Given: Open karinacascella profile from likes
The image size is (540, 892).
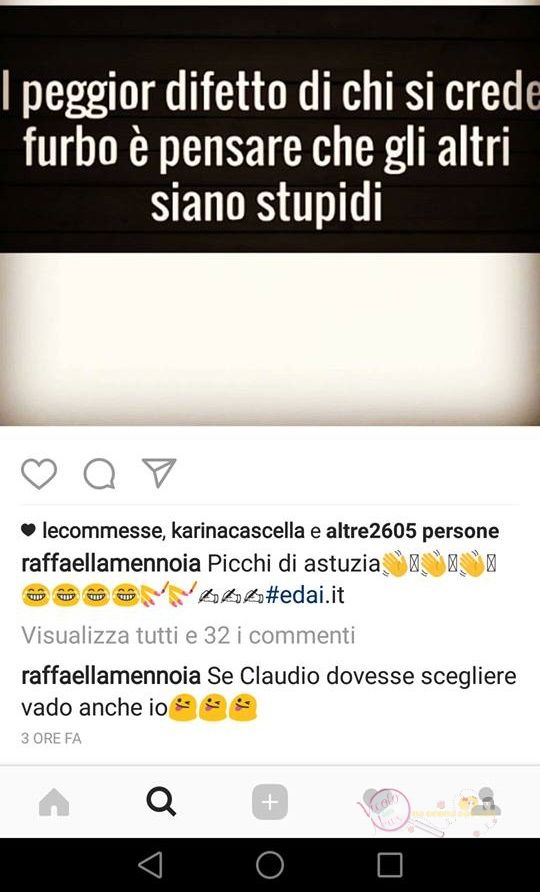Looking at the screenshot, I should 238,531.
